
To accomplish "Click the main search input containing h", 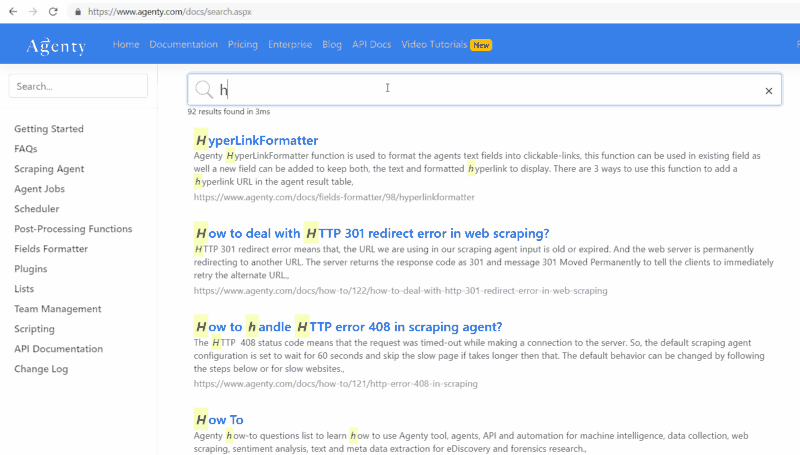I will pyautogui.click(x=484, y=90).
